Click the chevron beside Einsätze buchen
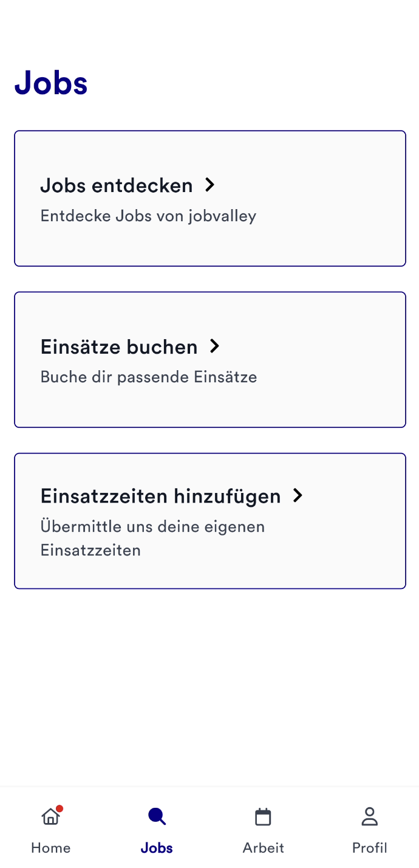 coord(214,346)
